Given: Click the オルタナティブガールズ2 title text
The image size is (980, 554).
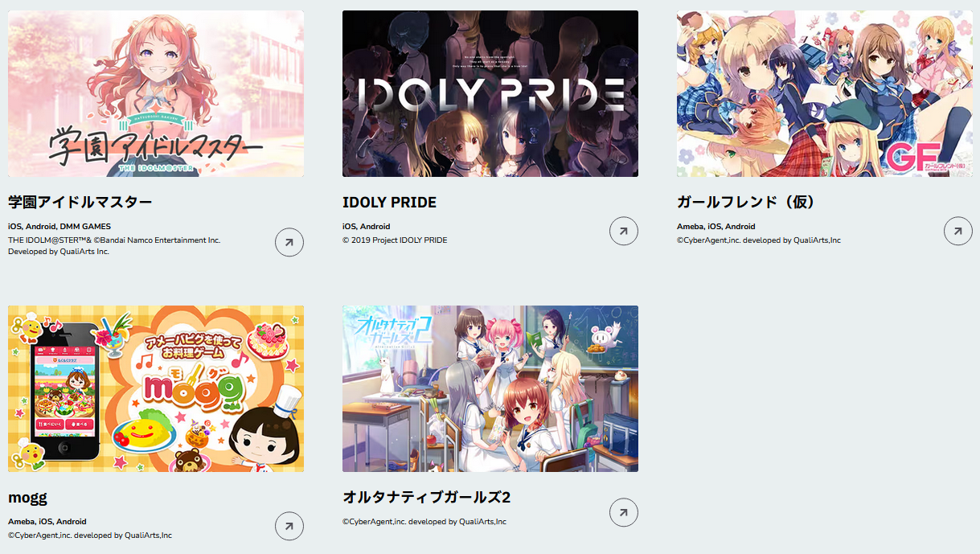Looking at the screenshot, I should (x=427, y=498).
